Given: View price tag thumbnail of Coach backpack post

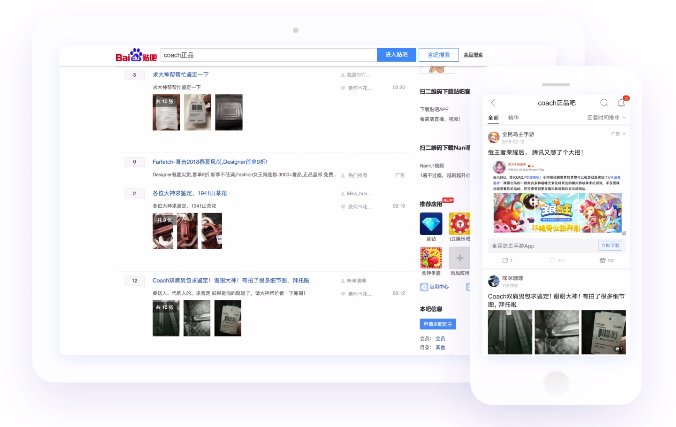Looking at the screenshot, I should click(x=228, y=318).
